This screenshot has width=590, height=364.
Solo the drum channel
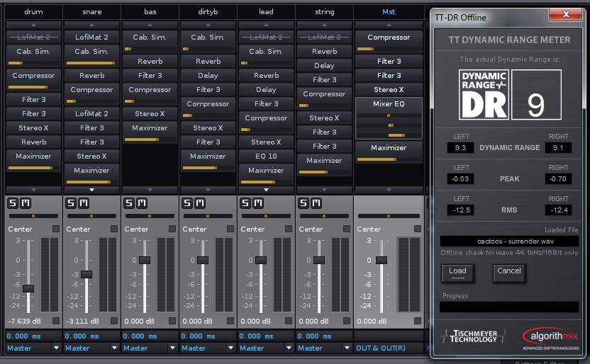point(13,203)
